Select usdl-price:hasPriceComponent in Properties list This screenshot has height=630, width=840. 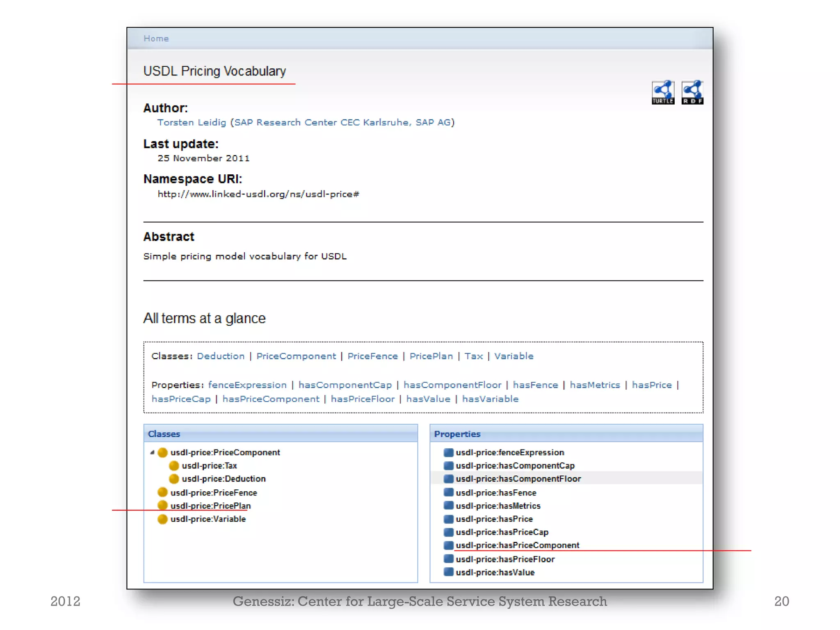click(x=518, y=545)
